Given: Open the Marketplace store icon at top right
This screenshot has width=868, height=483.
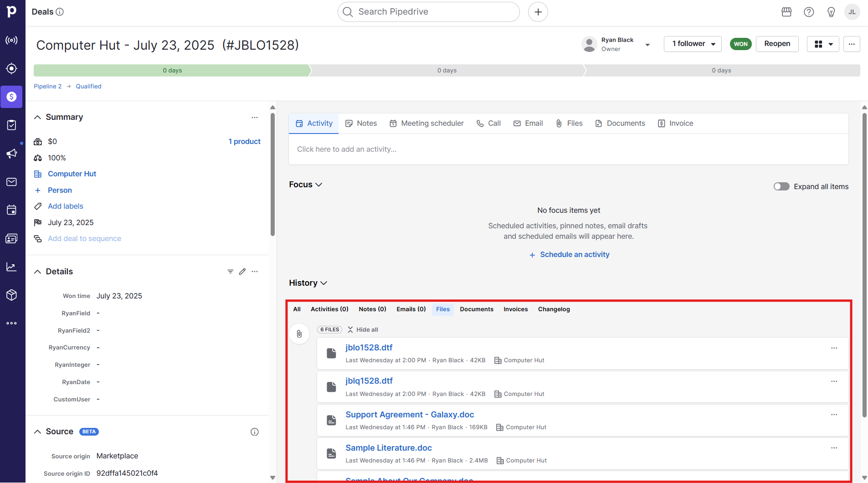Looking at the screenshot, I should (x=786, y=12).
